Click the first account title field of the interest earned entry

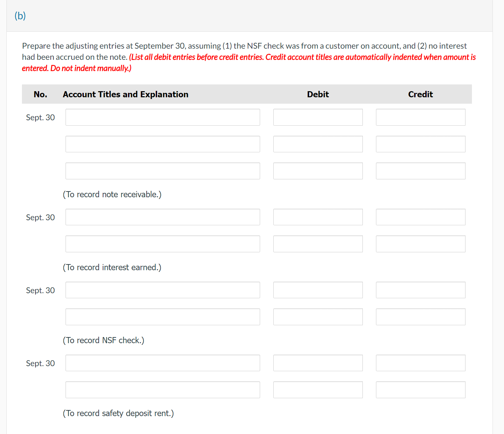click(163, 217)
